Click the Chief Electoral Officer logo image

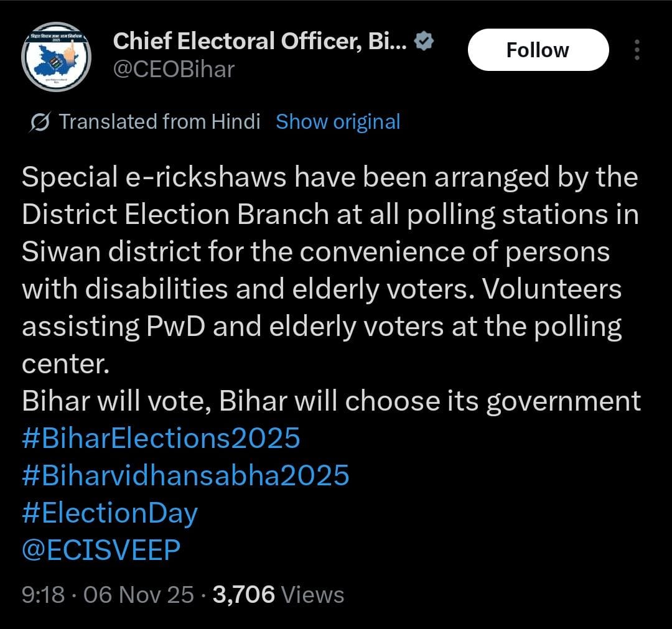(x=56, y=56)
